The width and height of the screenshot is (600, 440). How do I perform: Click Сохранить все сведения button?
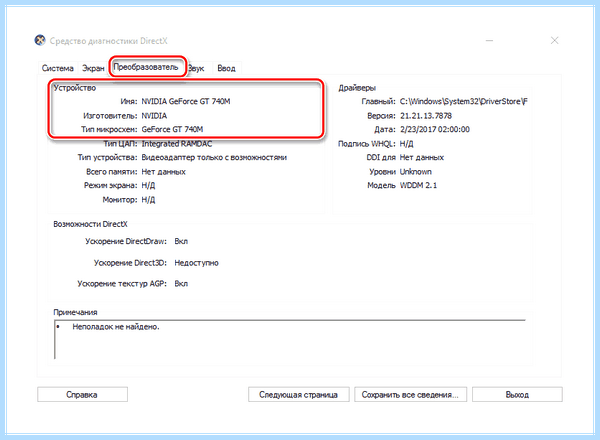[x=410, y=394]
